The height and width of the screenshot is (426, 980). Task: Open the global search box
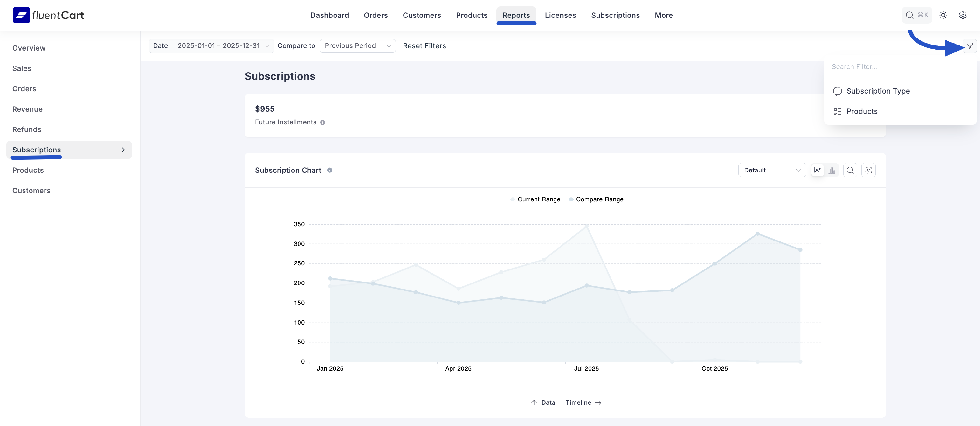(916, 15)
